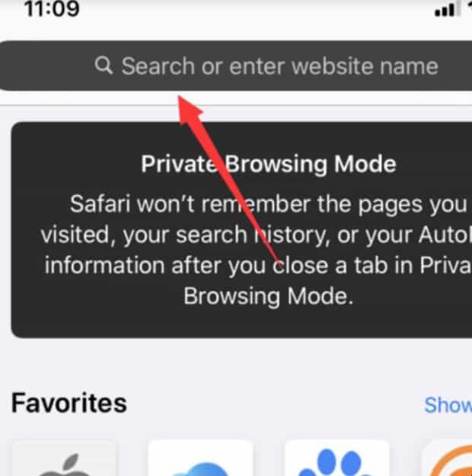472x476 pixels.
Task: Open the iCloud blue cloud favorite
Action: [200, 458]
